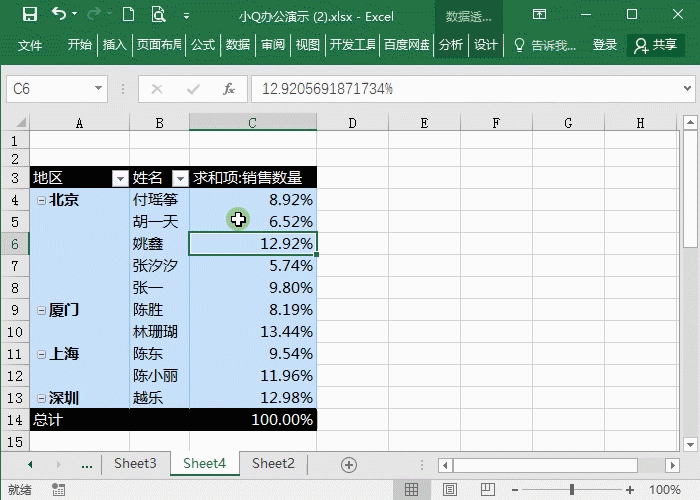700x500 pixels.
Task: Open the Undo history dropdown arrow
Action: coord(75,14)
